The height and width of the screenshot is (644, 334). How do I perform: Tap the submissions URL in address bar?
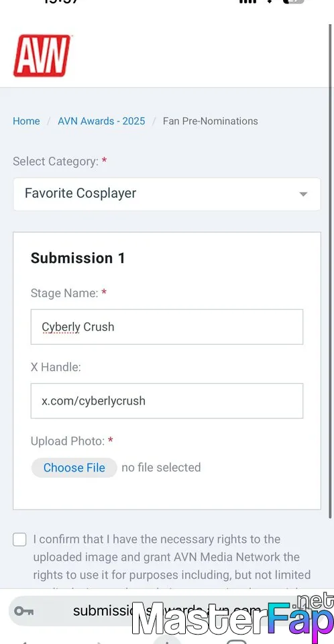point(166,610)
